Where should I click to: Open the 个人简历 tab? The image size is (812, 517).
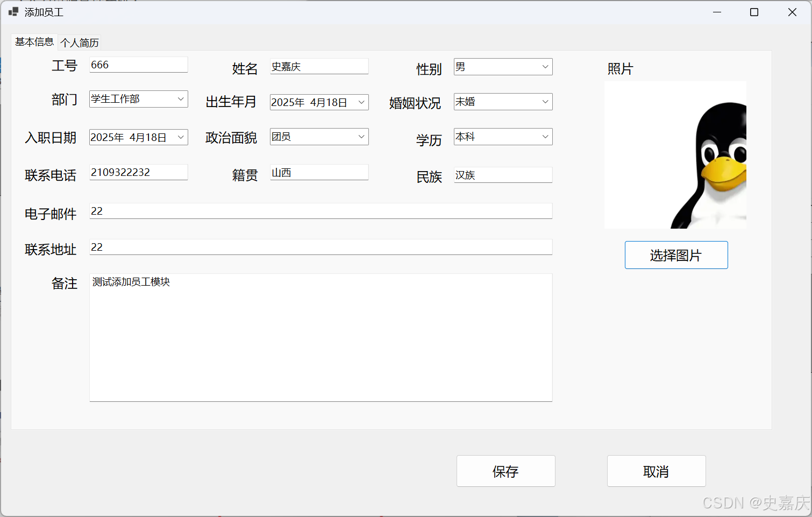click(80, 43)
